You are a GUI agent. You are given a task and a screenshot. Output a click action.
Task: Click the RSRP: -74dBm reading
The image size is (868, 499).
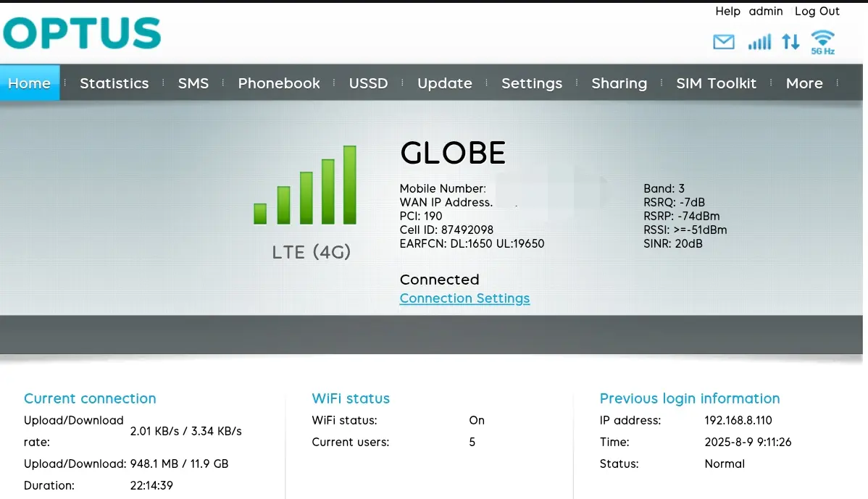682,216
